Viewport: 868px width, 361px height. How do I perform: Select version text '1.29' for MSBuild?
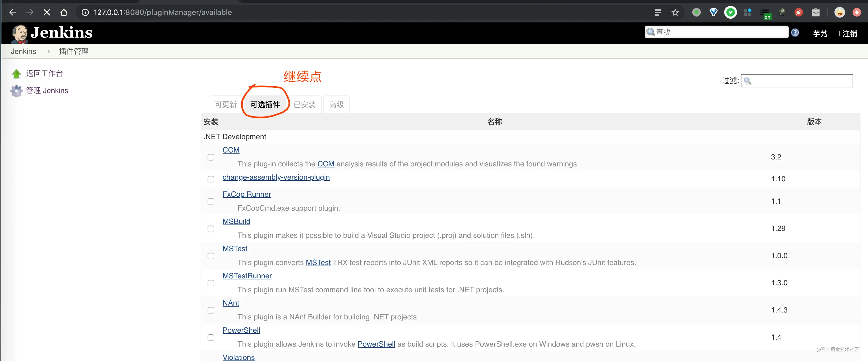point(778,228)
